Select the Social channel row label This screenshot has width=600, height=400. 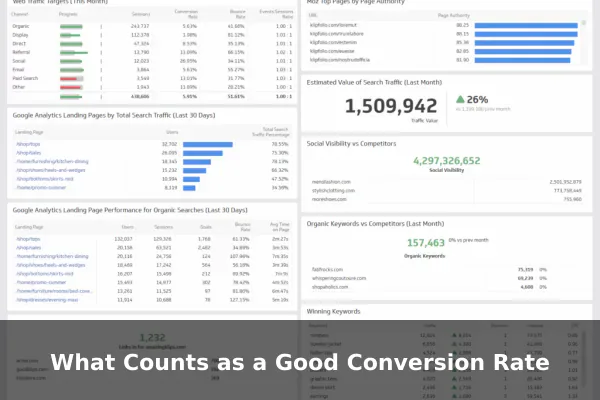[19, 61]
